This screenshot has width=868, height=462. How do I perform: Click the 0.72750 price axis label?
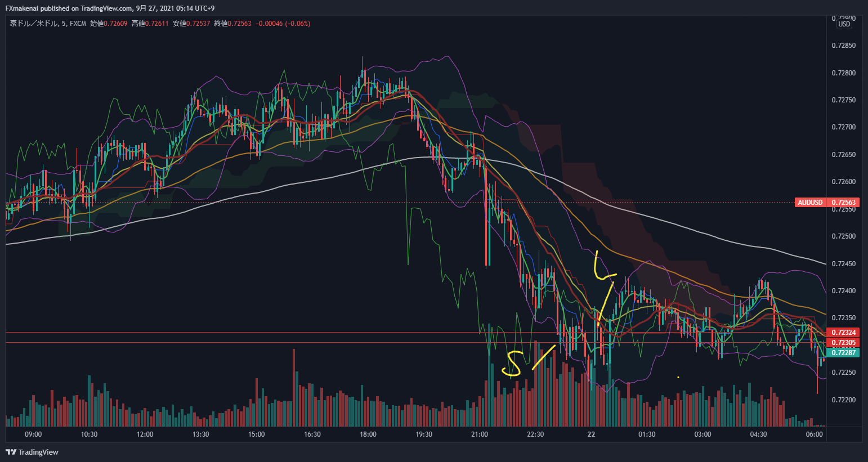click(x=843, y=100)
